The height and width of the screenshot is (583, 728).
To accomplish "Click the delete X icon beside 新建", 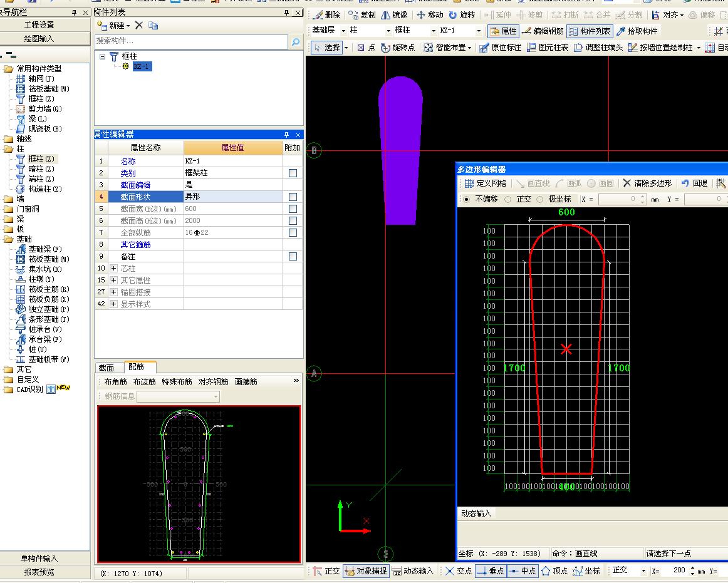I will (139, 25).
